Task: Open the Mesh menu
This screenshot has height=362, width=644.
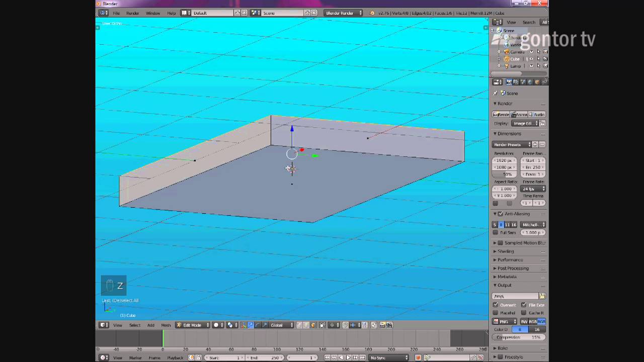Action: (x=166, y=325)
